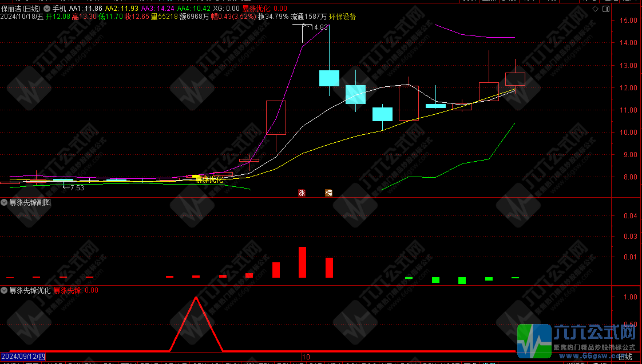
Task: Collapse the 暴涨先锋副图 sub-chart panel arrow
Action: [x=5, y=202]
